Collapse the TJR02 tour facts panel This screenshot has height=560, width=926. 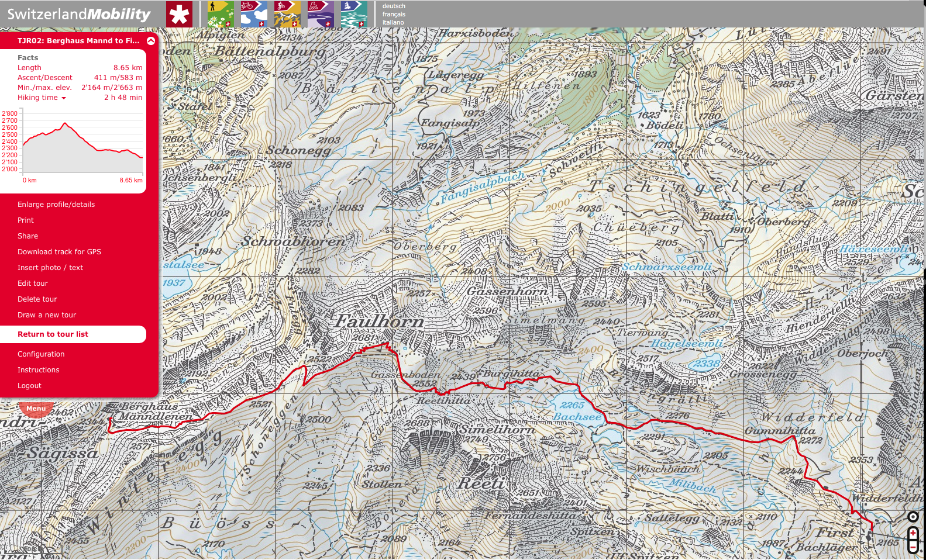(151, 41)
